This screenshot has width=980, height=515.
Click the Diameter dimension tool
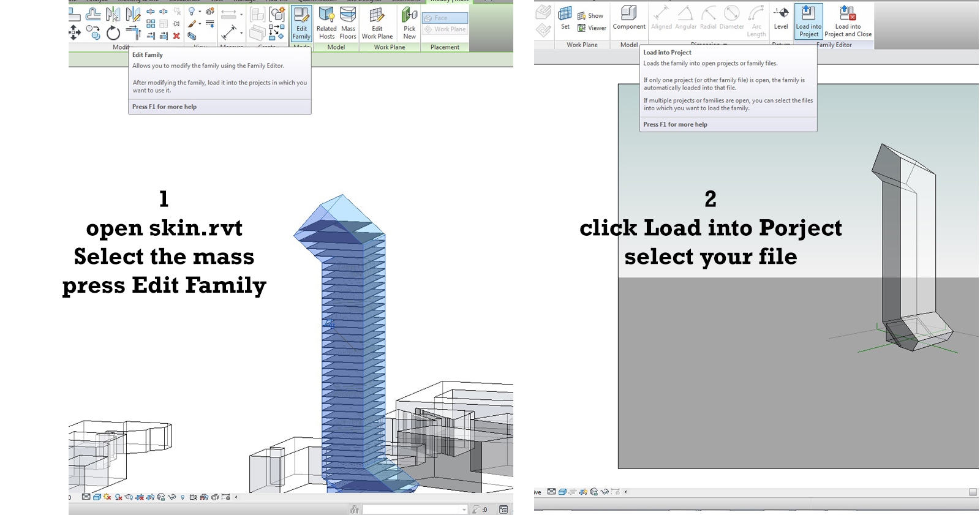[x=731, y=18]
